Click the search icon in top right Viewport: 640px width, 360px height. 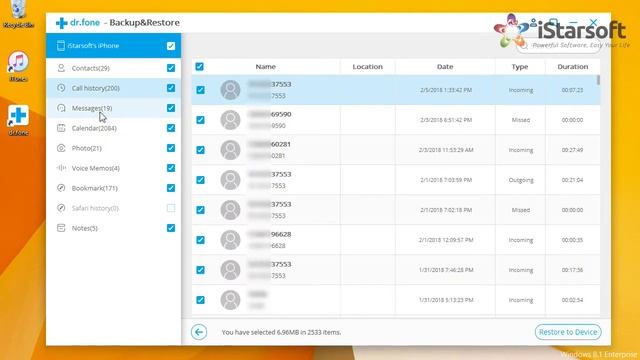524,45
